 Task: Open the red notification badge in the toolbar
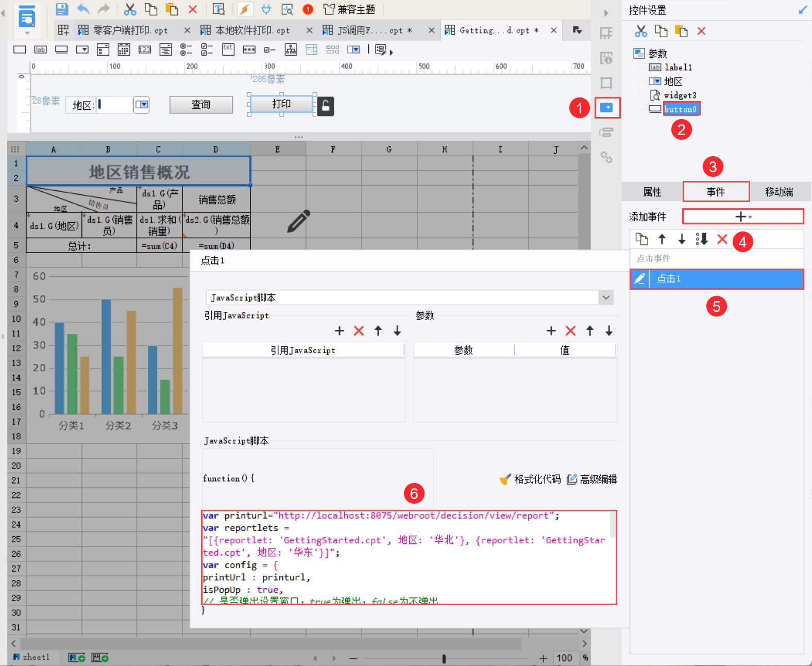click(x=308, y=9)
